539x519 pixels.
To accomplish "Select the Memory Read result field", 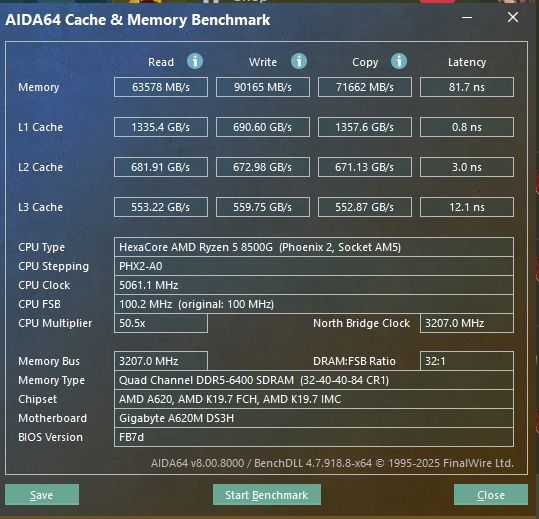I will [x=161, y=87].
